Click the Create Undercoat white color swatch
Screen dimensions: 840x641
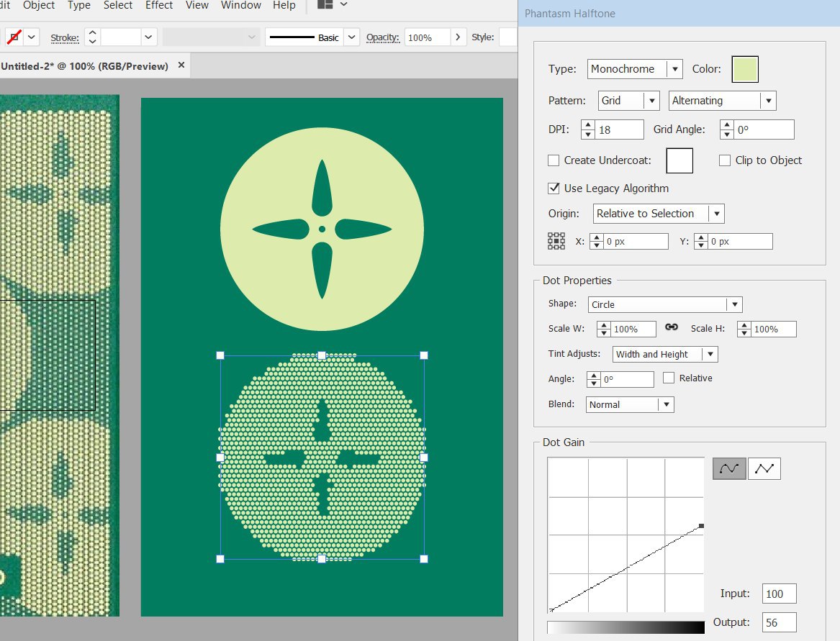(x=679, y=160)
